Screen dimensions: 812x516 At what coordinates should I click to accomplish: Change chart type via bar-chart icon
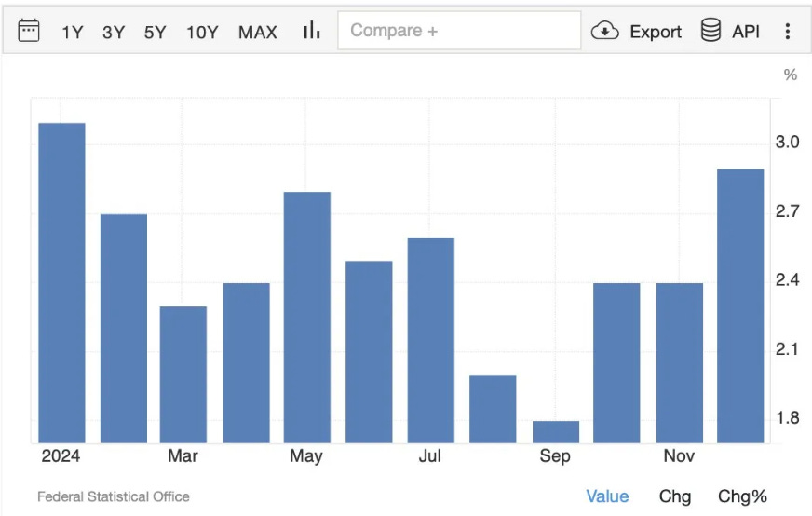[x=311, y=30]
